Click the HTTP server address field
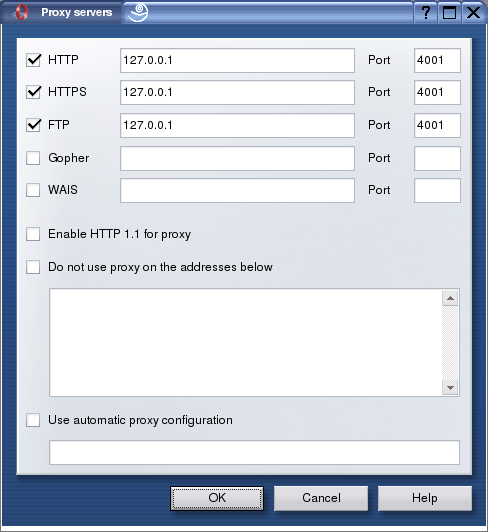This screenshot has height=532, width=488. (x=237, y=60)
